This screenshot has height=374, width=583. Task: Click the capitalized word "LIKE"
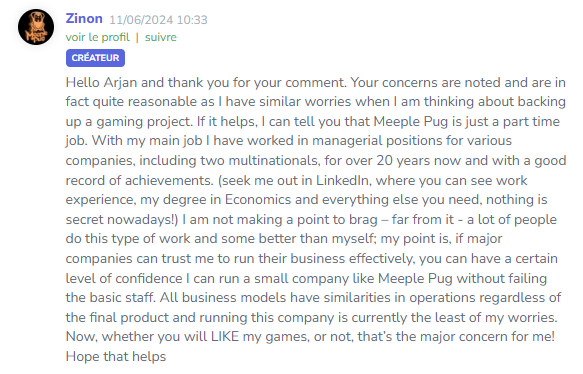point(225,336)
